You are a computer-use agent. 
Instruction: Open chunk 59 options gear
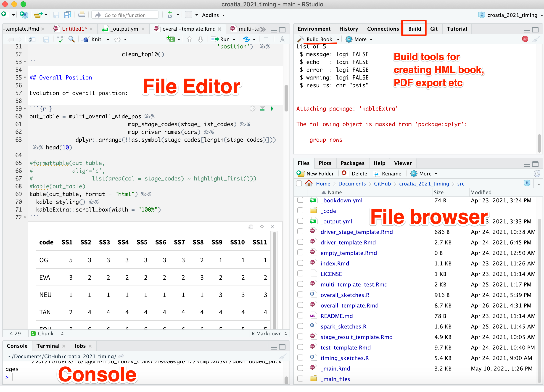(x=253, y=109)
